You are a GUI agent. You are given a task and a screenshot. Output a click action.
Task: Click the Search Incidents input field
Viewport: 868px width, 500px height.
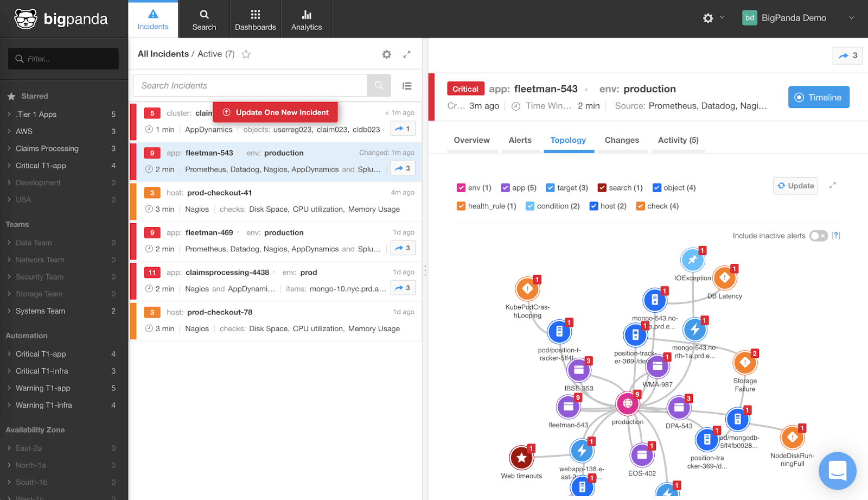pyautogui.click(x=250, y=86)
